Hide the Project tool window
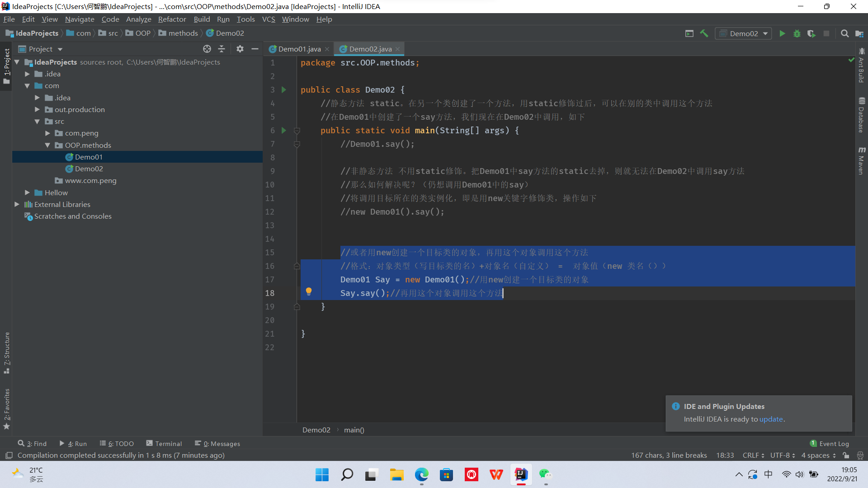Viewport: 868px width, 488px height. click(x=255, y=49)
